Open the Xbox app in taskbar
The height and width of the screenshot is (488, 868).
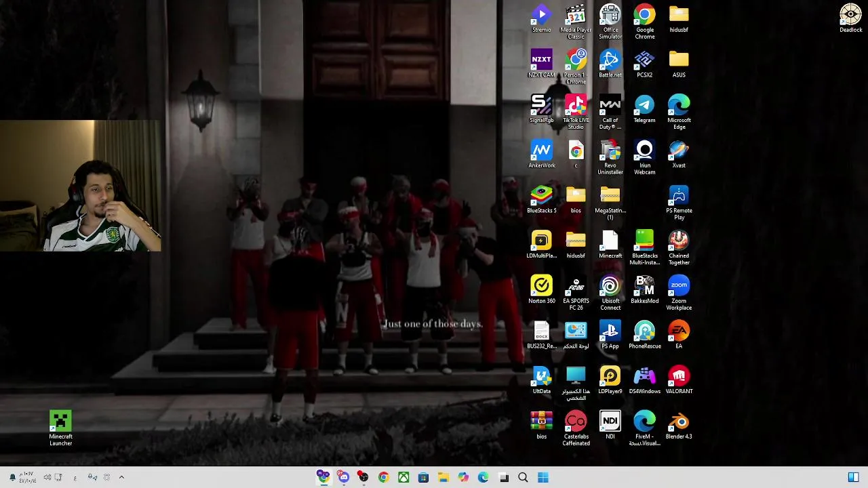tap(403, 478)
